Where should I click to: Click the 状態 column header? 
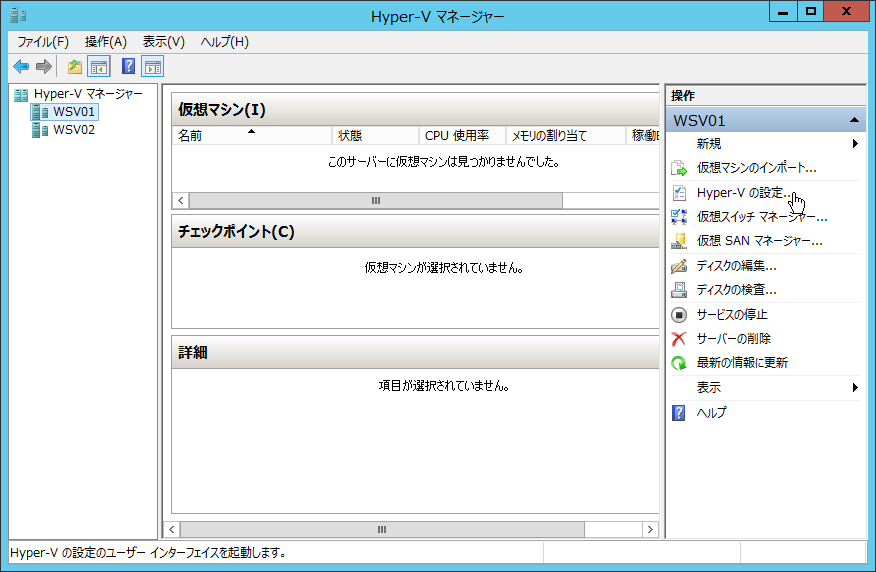pyautogui.click(x=375, y=136)
